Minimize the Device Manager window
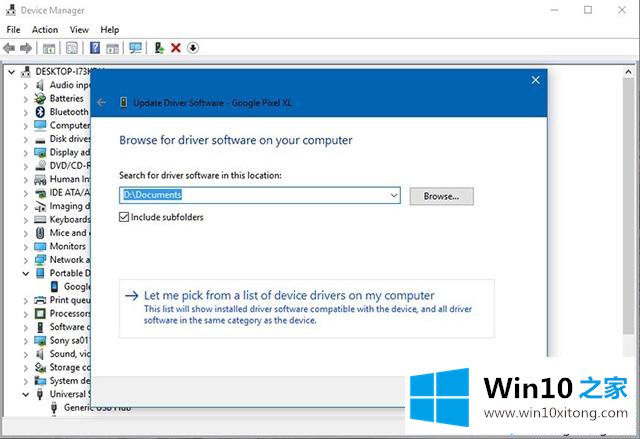This screenshot has width=640, height=439. click(554, 10)
